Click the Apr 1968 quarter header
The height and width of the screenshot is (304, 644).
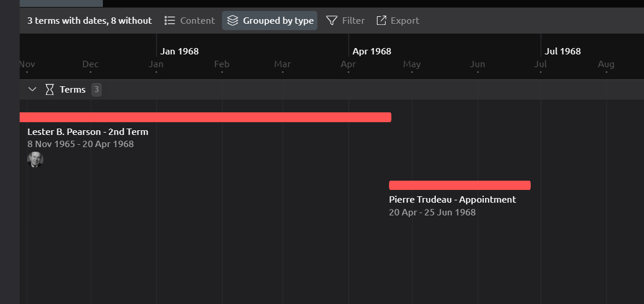point(372,52)
